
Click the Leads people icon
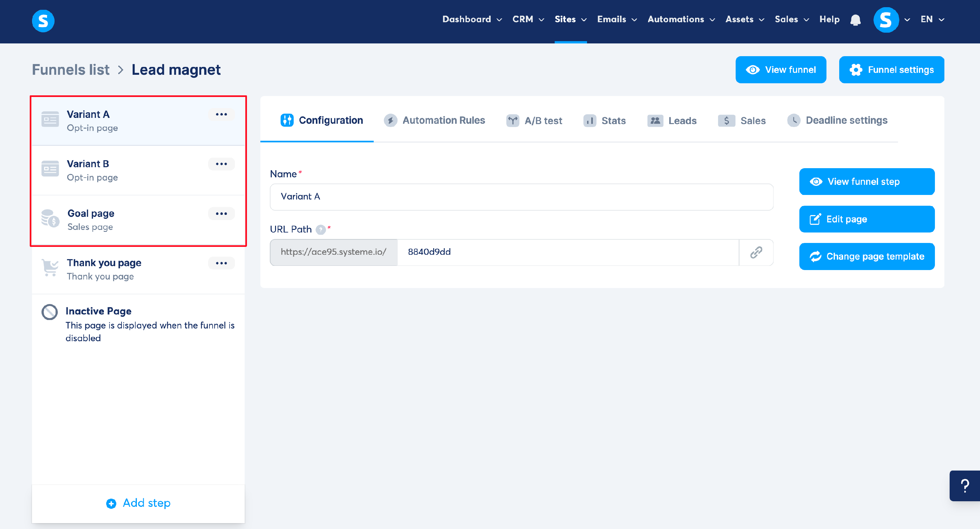click(x=655, y=120)
